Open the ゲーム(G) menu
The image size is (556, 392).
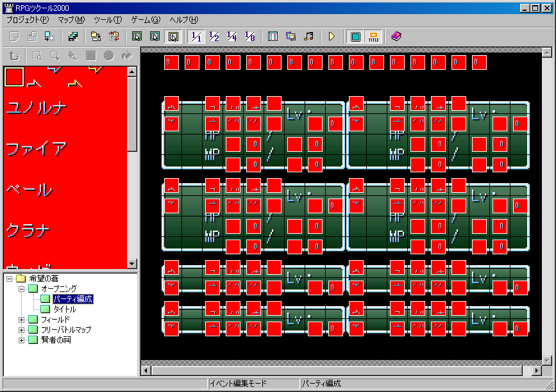coord(146,20)
